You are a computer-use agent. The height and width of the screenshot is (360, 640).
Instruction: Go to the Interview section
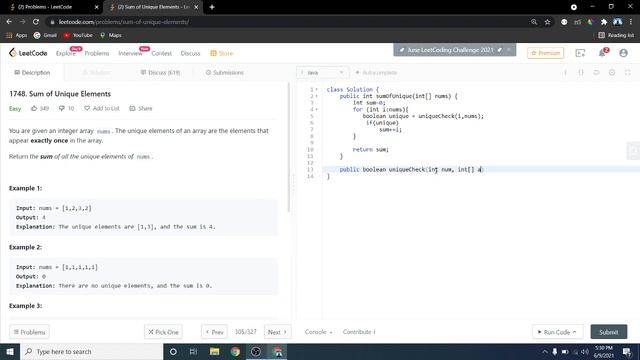pyautogui.click(x=130, y=53)
